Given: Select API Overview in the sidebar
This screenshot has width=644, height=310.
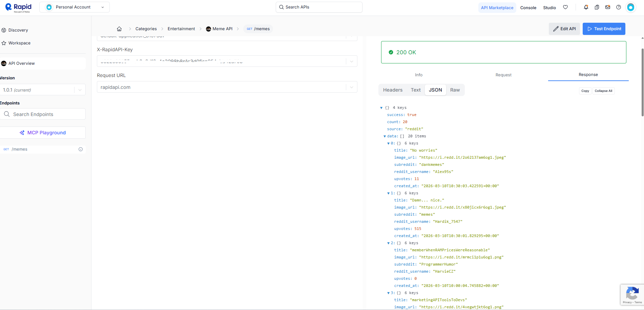Looking at the screenshot, I should pyautogui.click(x=43, y=63).
